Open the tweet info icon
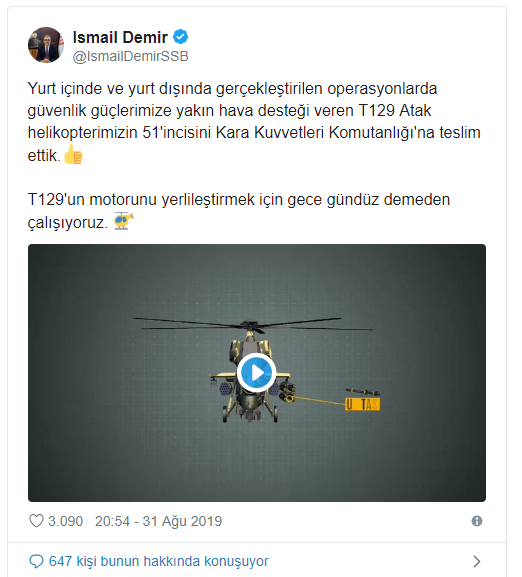522x577 pixels. point(477,521)
